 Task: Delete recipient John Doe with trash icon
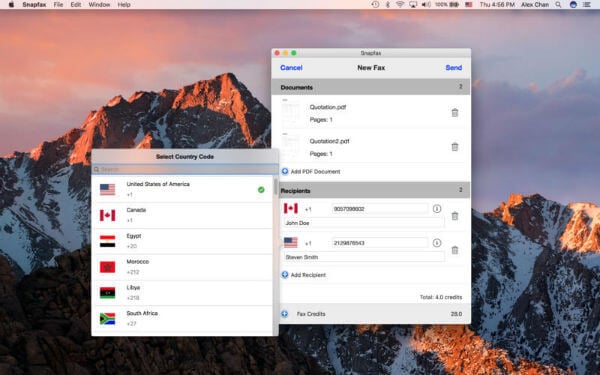click(x=455, y=216)
